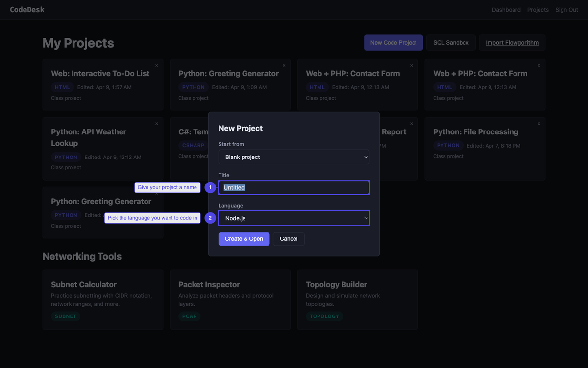588x368 pixels.
Task: Open the Start from dropdown showing Blank project
Action: (x=294, y=157)
